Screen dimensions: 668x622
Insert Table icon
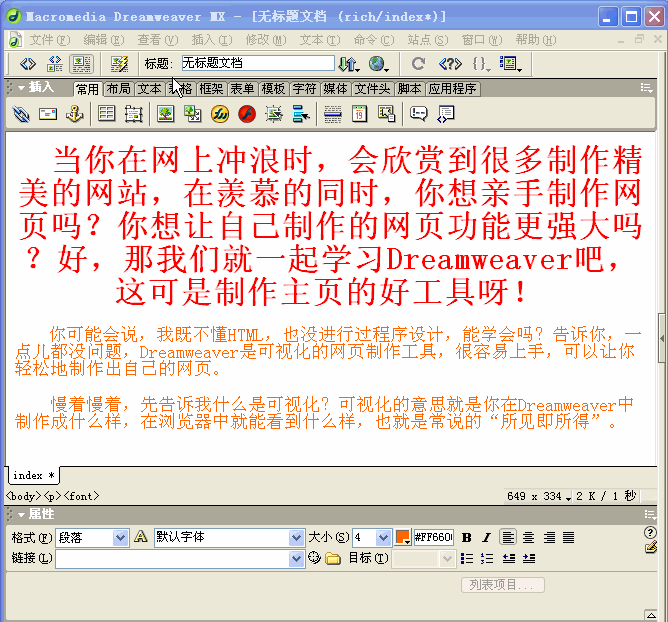pyautogui.click(x=107, y=114)
